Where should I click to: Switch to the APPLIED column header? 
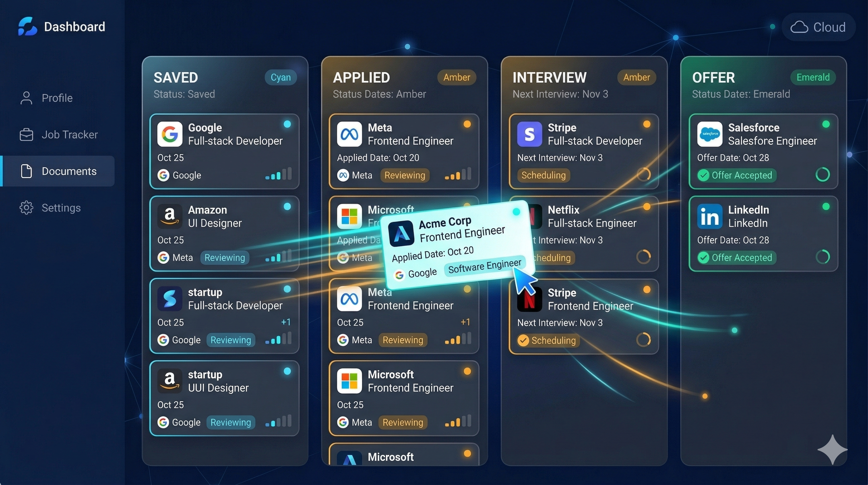tap(361, 77)
